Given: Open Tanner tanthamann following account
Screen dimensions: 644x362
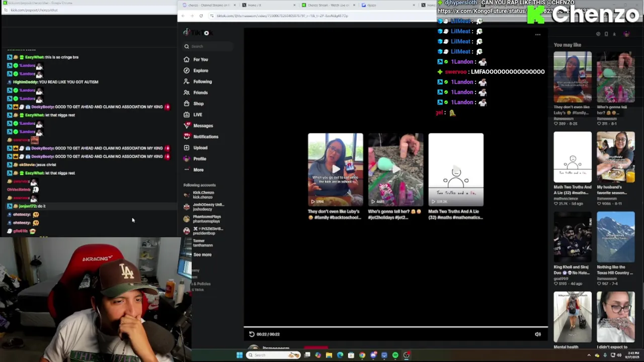Looking at the screenshot, I should [x=201, y=243].
